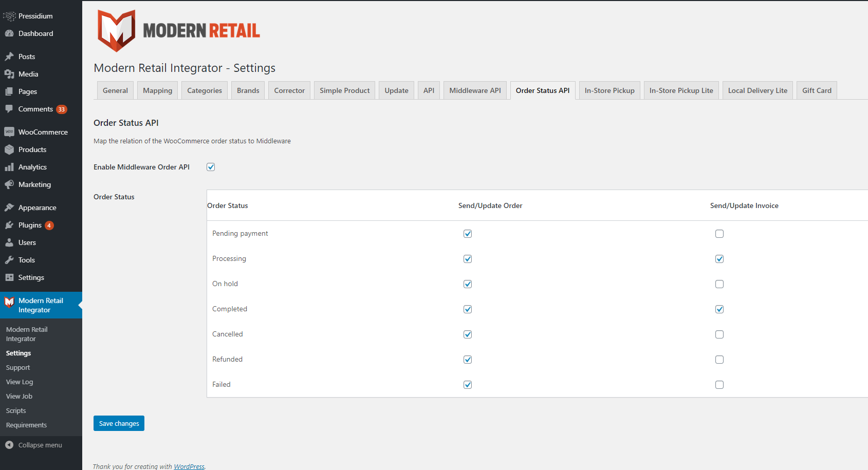Image resolution: width=868 pixels, height=470 pixels.
Task: Select the Order Status API tab
Action: click(x=543, y=90)
